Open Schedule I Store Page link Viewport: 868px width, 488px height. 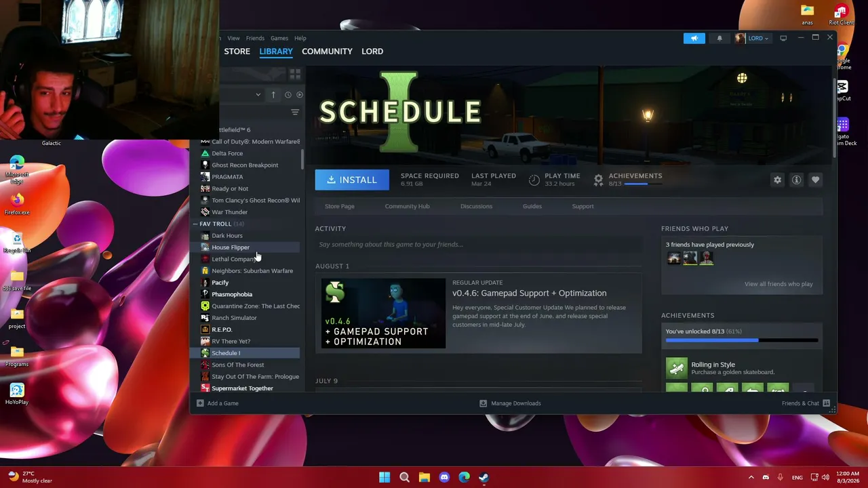(340, 206)
